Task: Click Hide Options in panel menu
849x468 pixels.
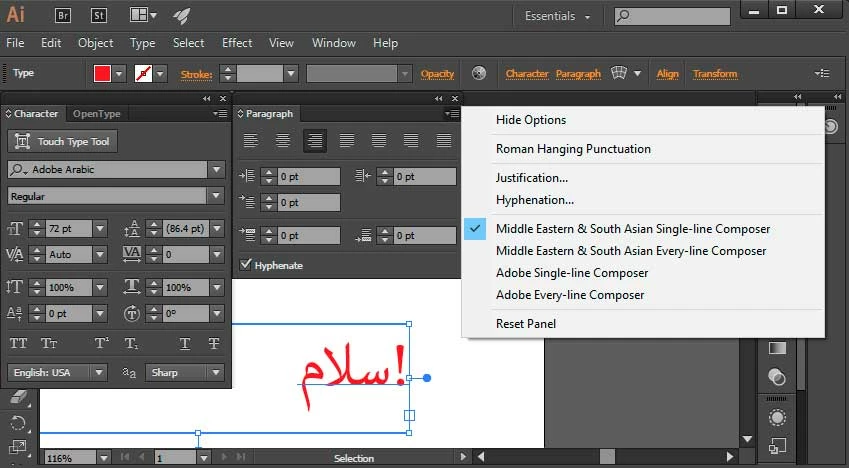Action: click(531, 120)
